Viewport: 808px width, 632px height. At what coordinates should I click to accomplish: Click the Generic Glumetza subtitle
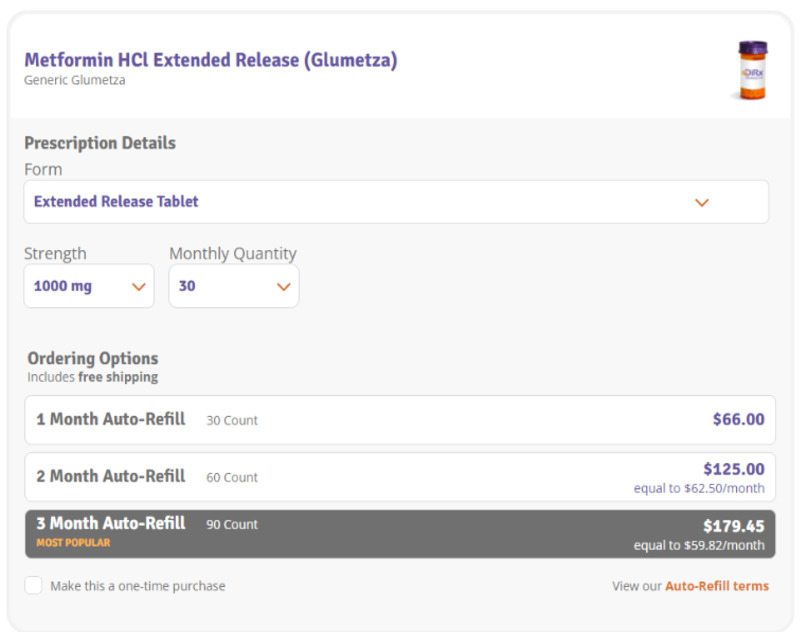point(75,80)
